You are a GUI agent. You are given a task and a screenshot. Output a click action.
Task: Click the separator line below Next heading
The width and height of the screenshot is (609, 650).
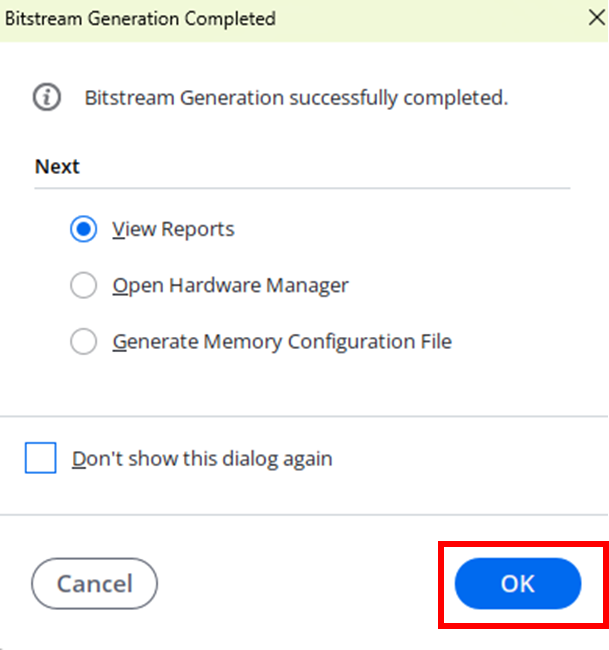coord(302,188)
